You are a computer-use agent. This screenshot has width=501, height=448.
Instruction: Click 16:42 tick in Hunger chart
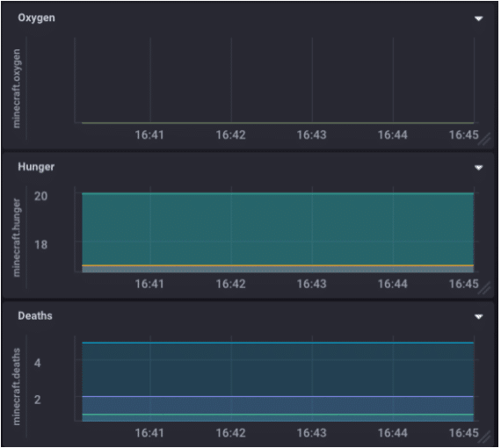point(230,284)
